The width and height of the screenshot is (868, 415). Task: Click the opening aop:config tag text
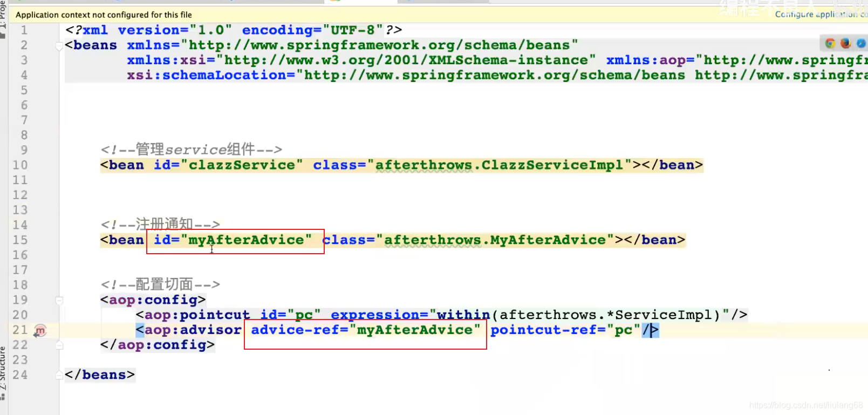[153, 300]
